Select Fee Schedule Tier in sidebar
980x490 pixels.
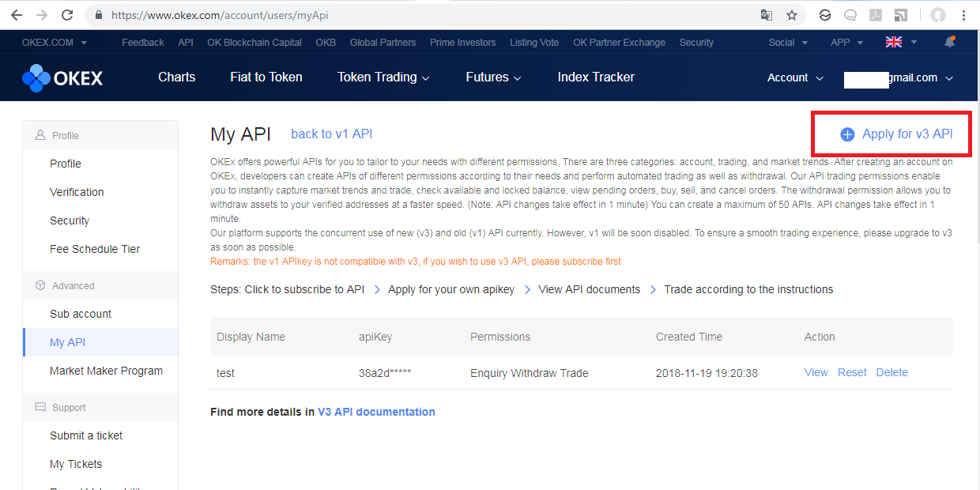95,249
